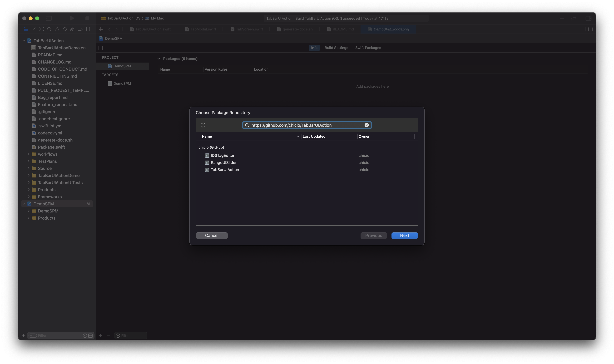Open the Source Control navigator icon

(x=34, y=29)
